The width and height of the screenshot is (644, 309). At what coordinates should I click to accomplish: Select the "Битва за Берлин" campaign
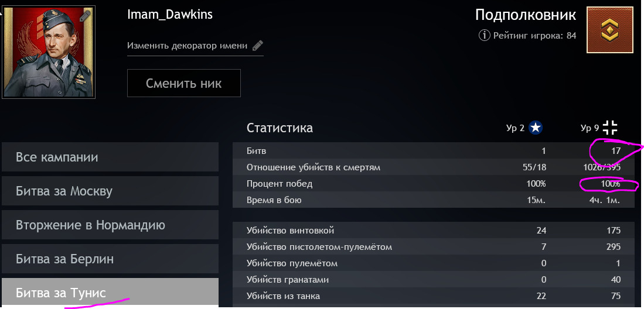click(x=110, y=259)
